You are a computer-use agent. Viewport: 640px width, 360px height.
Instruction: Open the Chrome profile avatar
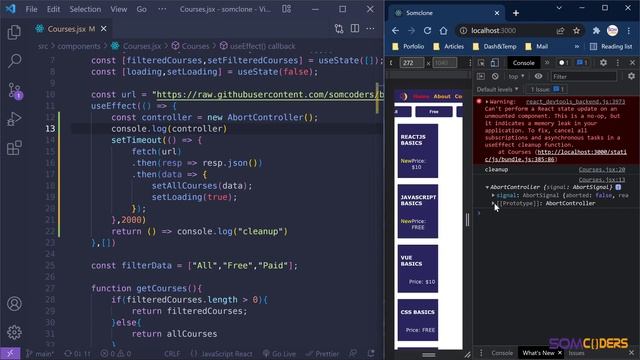(612, 31)
